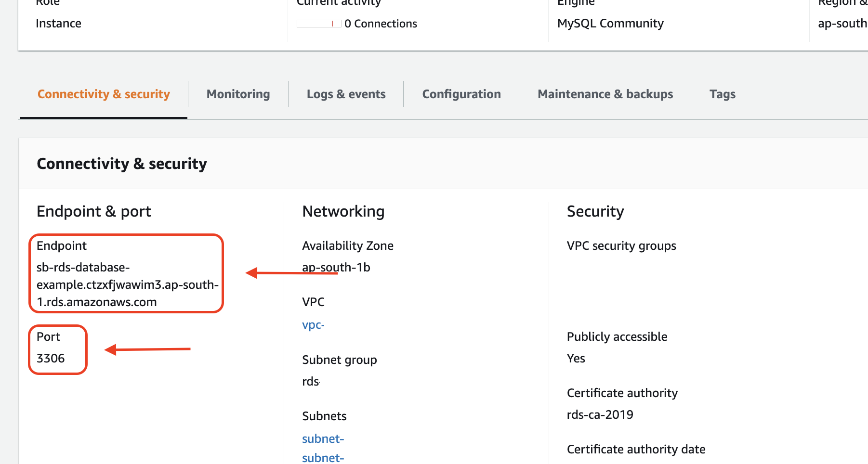Click the VPC security groups label
The height and width of the screenshot is (464, 868).
click(621, 246)
